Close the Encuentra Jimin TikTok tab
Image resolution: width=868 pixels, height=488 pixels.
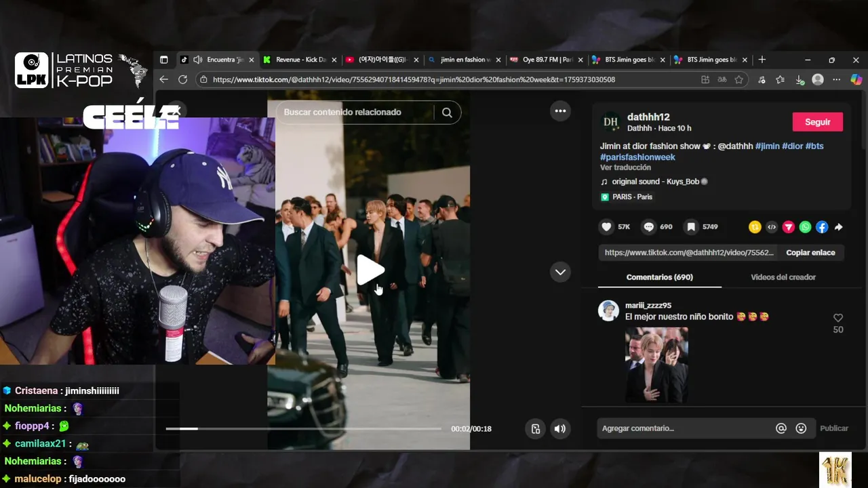pyautogui.click(x=252, y=60)
